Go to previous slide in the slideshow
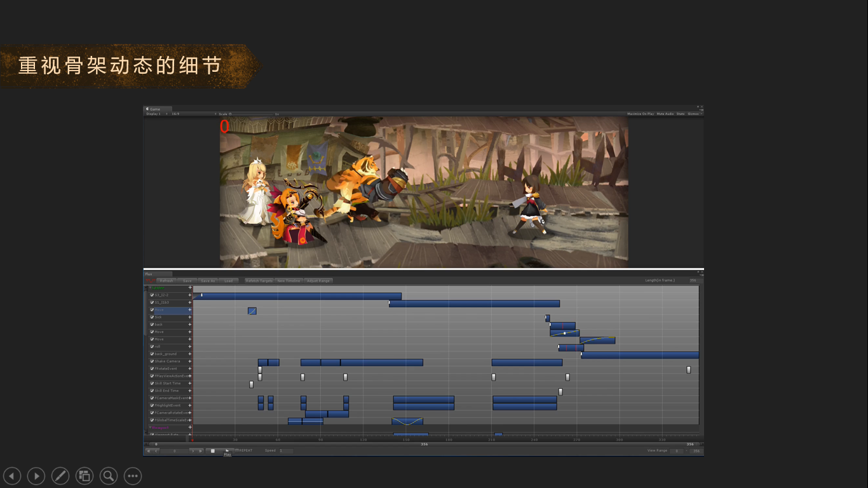The height and width of the screenshot is (488, 868). (12, 475)
